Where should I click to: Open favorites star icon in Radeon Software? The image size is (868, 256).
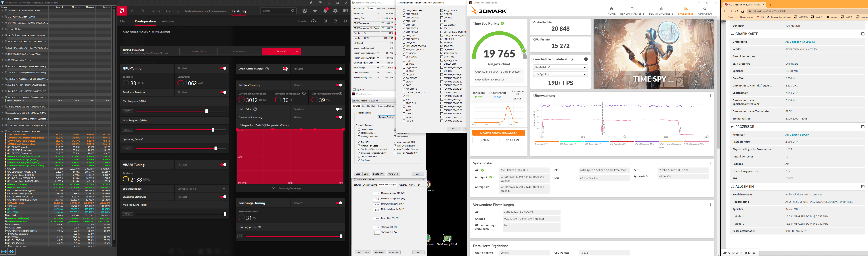[315, 11]
